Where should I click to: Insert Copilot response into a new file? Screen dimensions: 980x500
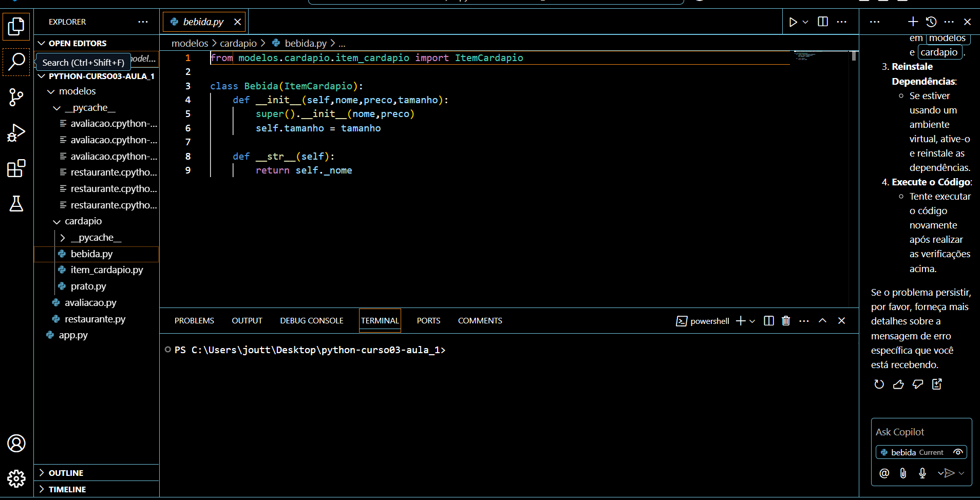937,384
